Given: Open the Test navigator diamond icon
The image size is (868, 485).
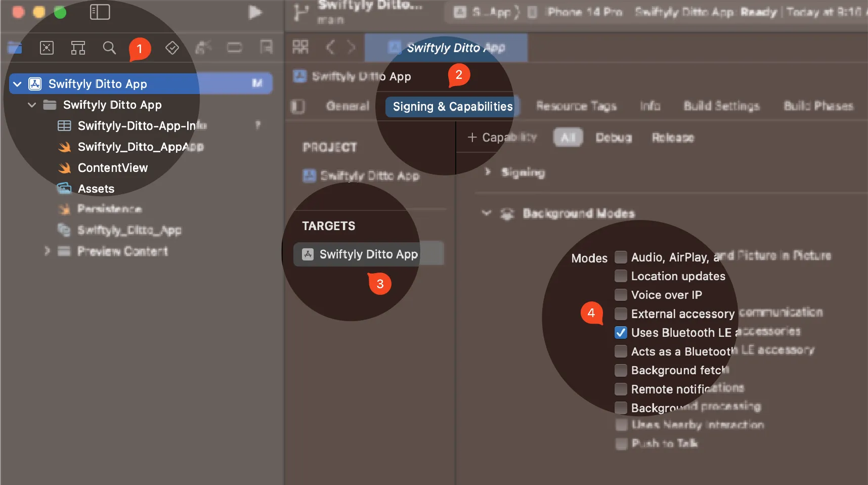Looking at the screenshot, I should coord(172,48).
